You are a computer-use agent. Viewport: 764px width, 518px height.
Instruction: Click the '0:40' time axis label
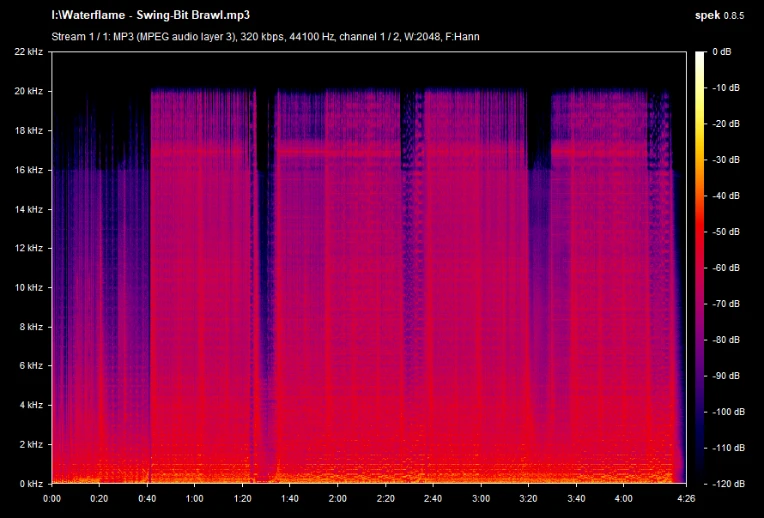[x=147, y=499]
